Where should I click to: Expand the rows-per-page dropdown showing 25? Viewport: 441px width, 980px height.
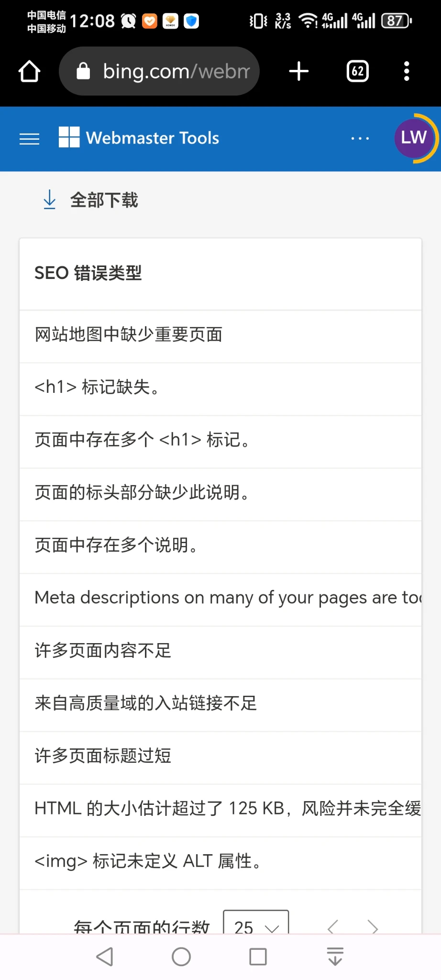tap(256, 924)
